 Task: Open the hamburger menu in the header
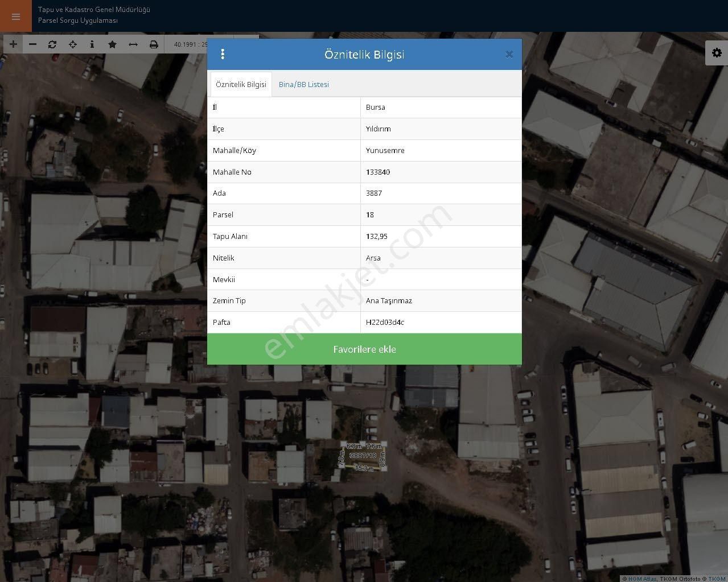[15, 16]
